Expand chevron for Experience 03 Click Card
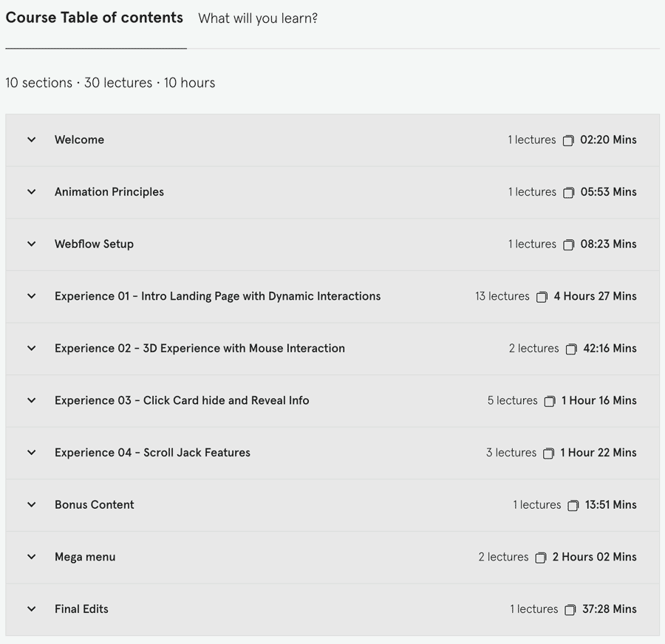 31,400
